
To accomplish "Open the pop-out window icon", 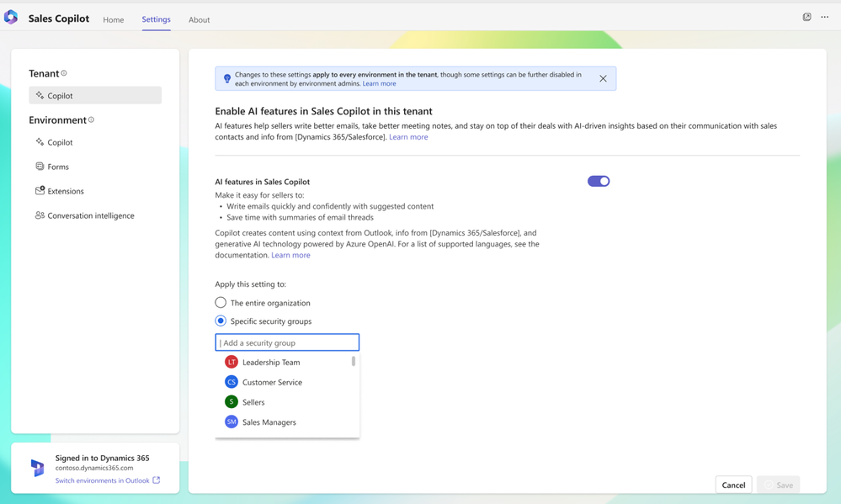I will (806, 17).
